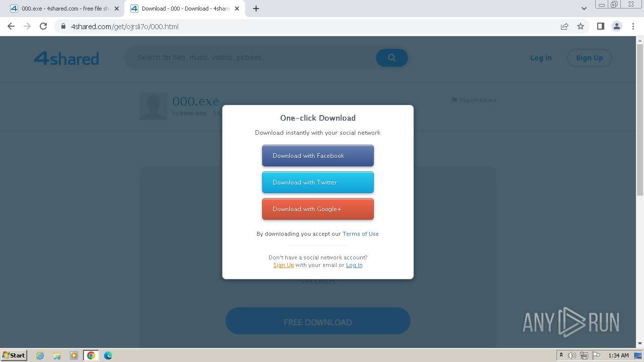Click the 1:34 AM clock
The width and height of the screenshot is (644, 362).
click(x=618, y=355)
